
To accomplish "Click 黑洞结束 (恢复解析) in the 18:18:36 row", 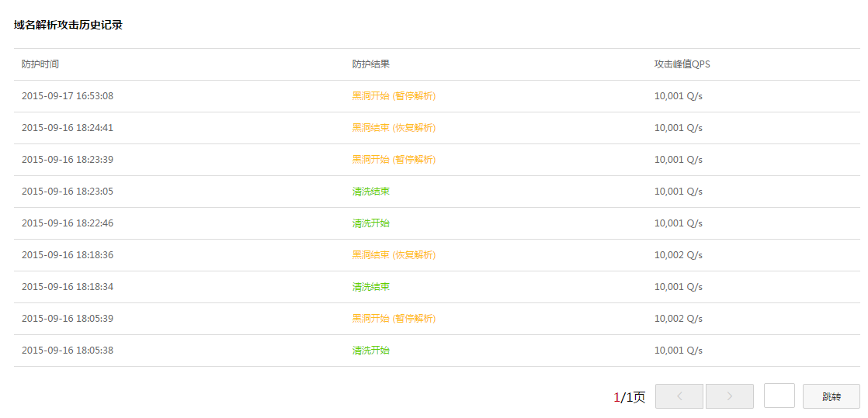I will 394,255.
